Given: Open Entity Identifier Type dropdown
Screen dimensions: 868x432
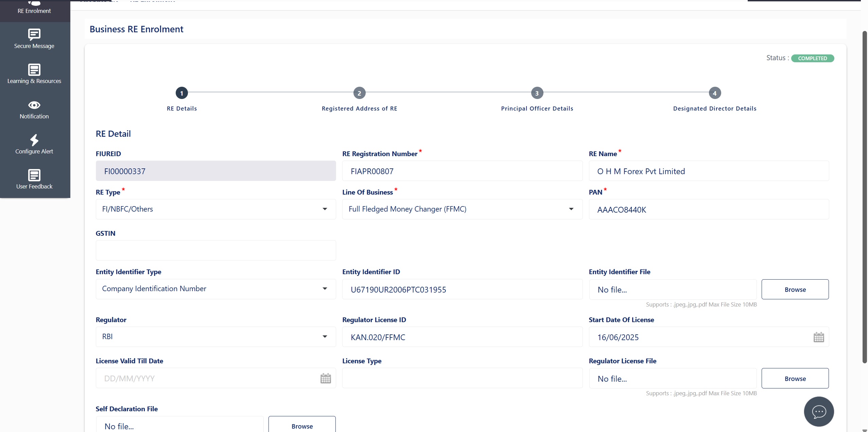Looking at the screenshot, I should pyautogui.click(x=325, y=289).
